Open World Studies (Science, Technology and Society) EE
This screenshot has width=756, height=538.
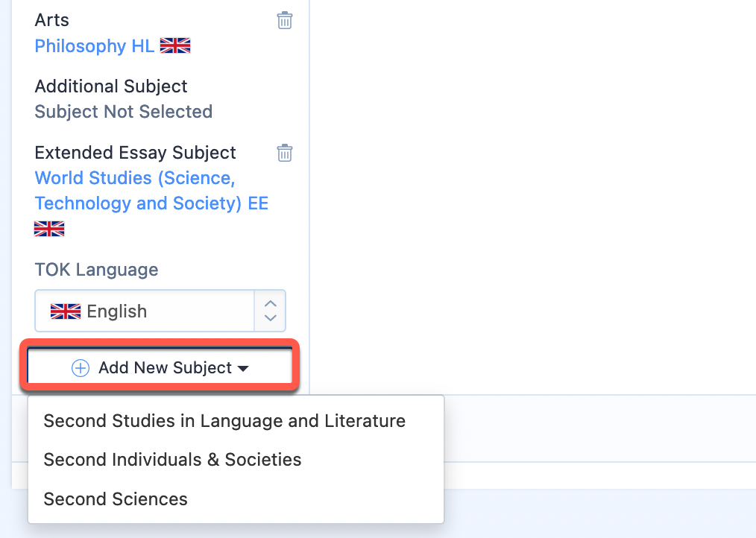[151, 191]
